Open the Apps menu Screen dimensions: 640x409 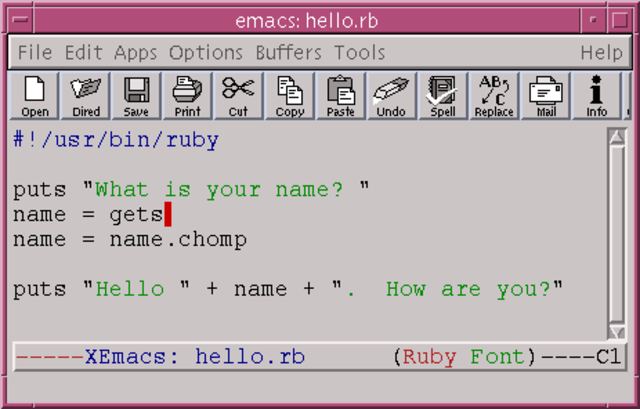(x=136, y=53)
